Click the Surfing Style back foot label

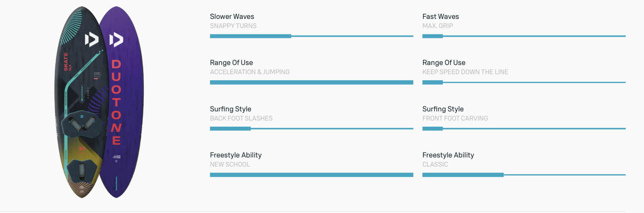pyautogui.click(x=241, y=118)
